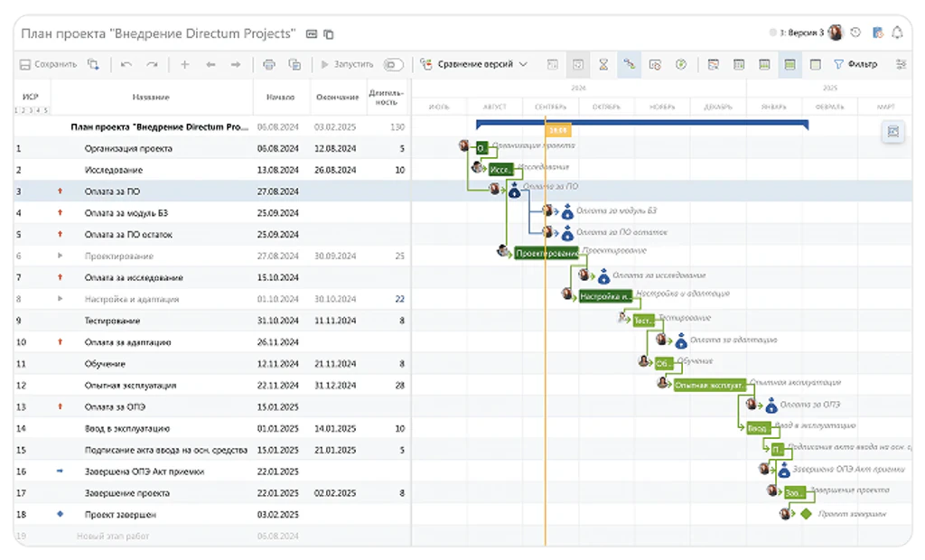Click the calendar-with-clock toolbar icon
The height and width of the screenshot is (560, 925).
point(655,64)
